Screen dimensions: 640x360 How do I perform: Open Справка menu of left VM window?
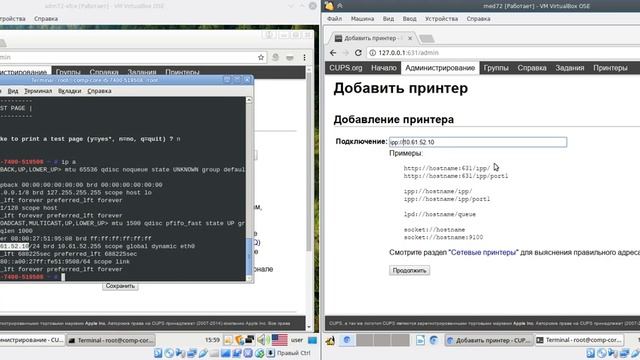[x=46, y=19]
